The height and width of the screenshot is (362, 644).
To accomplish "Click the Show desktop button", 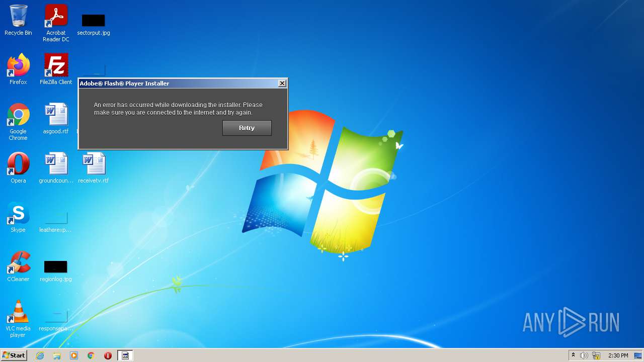I will (x=638, y=355).
